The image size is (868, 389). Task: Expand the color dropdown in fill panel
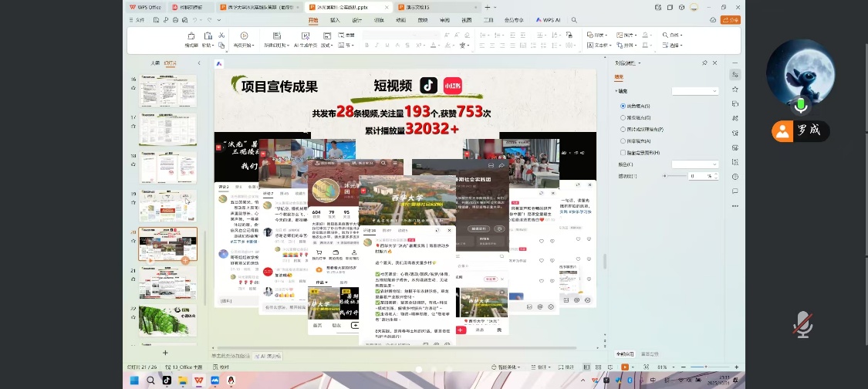coord(694,164)
